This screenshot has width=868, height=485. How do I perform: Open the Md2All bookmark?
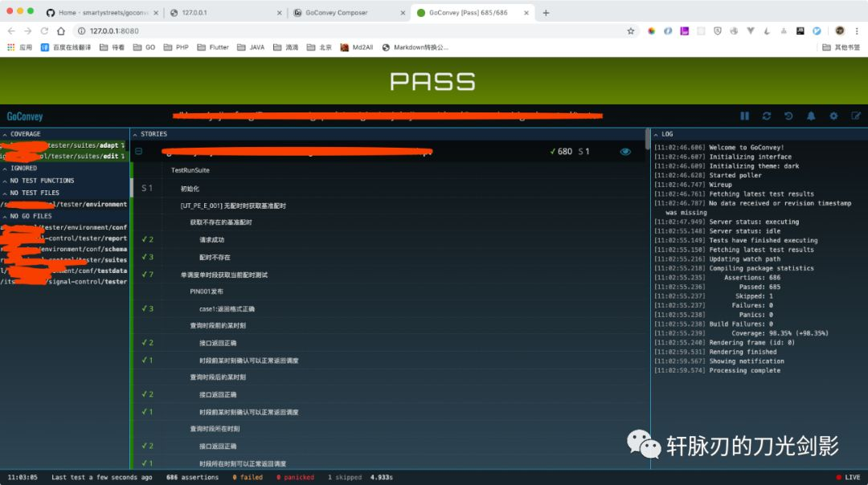[x=357, y=47]
